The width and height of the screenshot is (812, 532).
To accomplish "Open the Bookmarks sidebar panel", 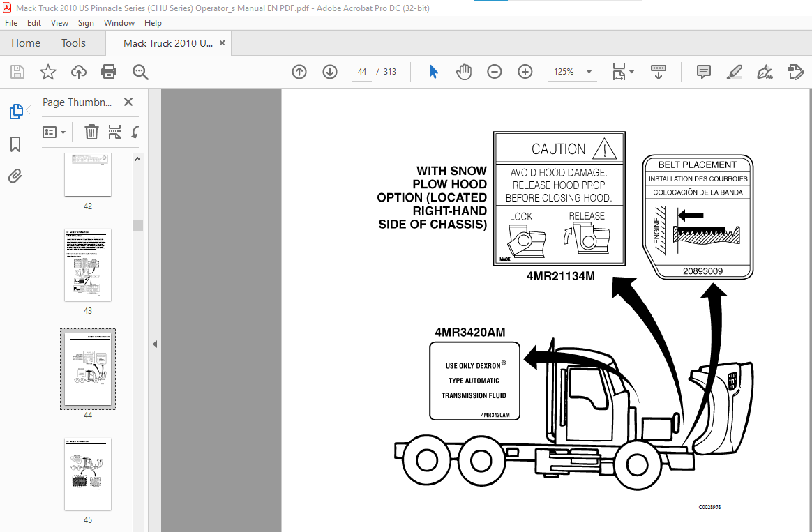I will (15, 144).
